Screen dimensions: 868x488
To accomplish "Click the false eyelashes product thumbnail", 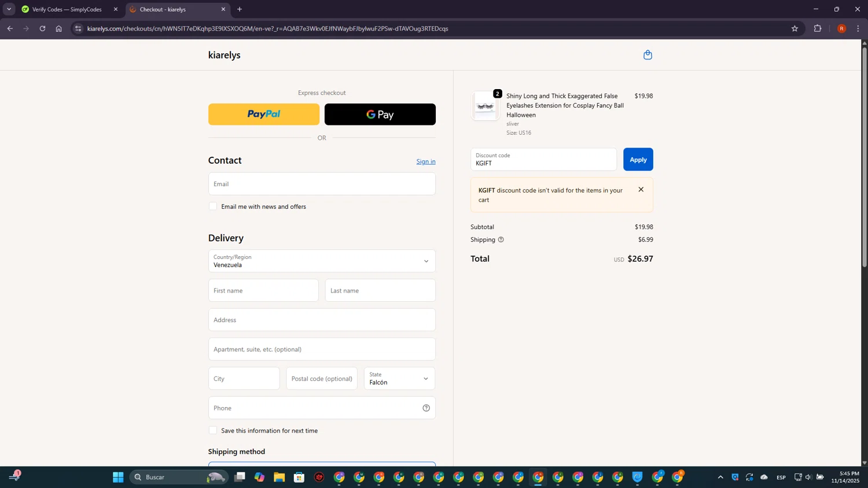I will (x=485, y=106).
